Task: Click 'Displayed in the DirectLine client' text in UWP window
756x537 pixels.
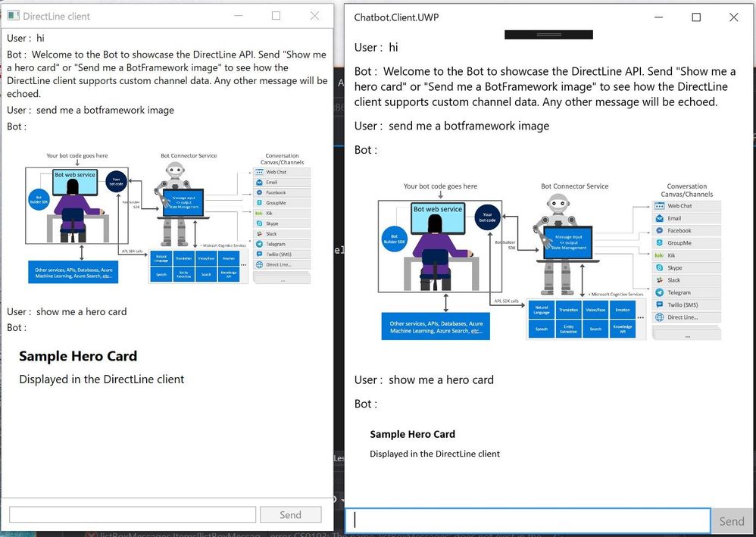Action: pos(434,454)
